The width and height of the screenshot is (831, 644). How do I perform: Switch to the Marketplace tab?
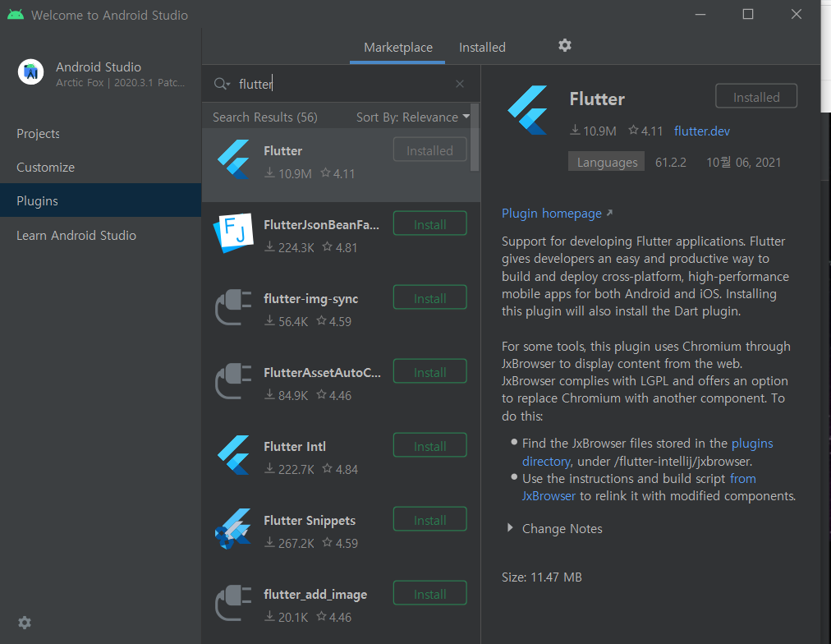(398, 48)
